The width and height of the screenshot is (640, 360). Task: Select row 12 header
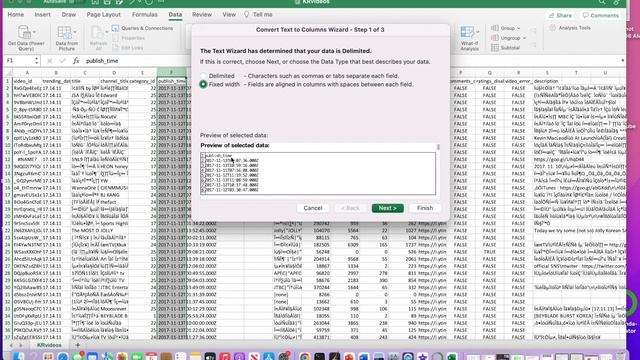(x=7, y=159)
